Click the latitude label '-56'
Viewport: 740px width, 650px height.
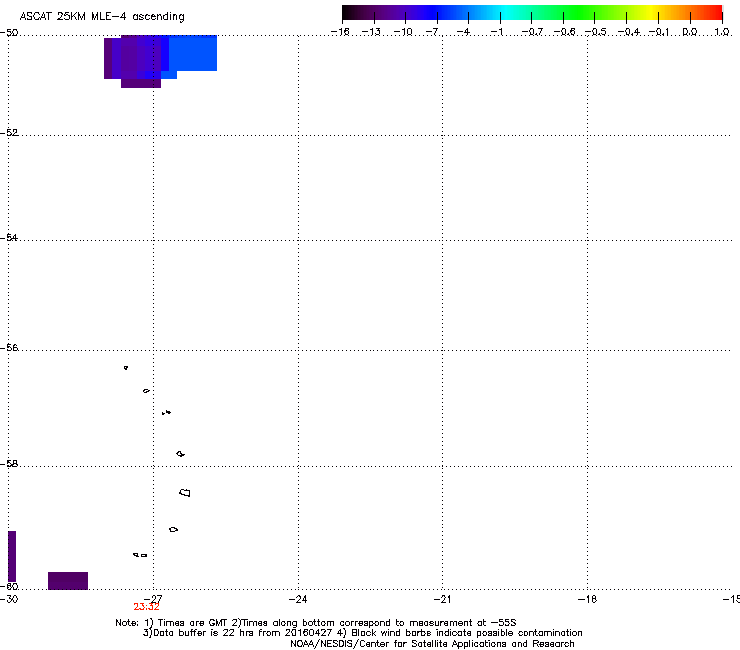pyautogui.click(x=9, y=347)
